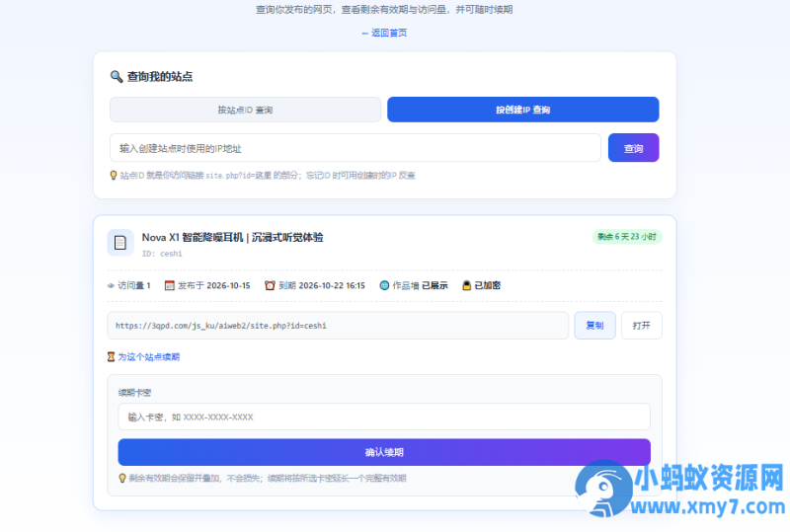Screen dimensions: 790x532
Task: Focus the 续期卡密 input field
Action: point(384,417)
